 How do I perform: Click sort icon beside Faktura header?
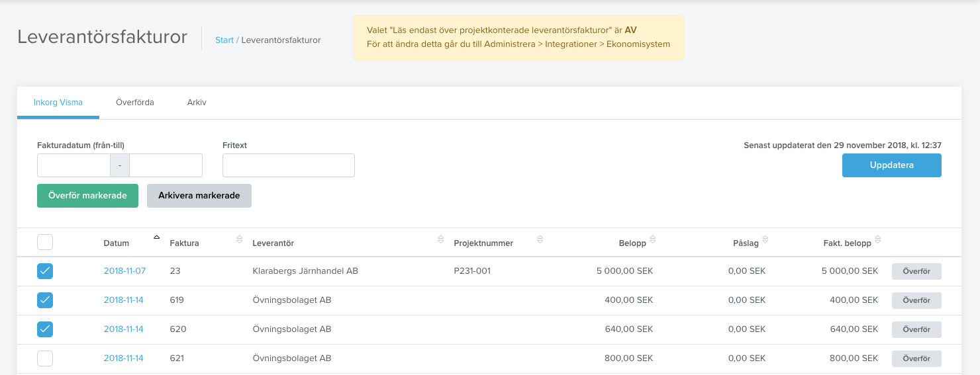[x=239, y=239]
